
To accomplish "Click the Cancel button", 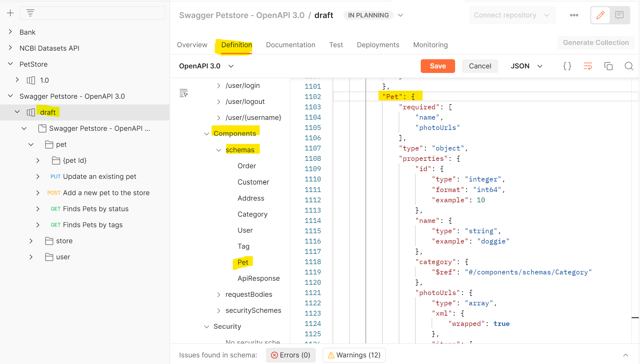I will click(480, 66).
